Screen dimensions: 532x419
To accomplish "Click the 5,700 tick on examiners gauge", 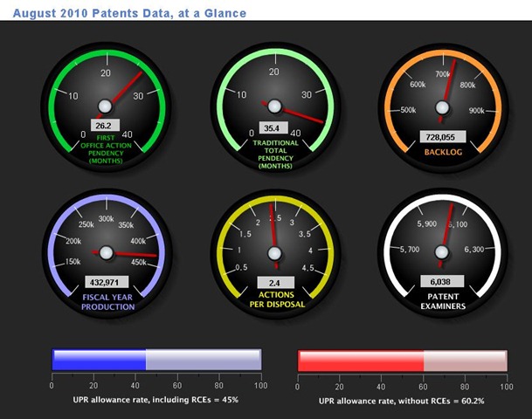I will pyautogui.click(x=410, y=250).
